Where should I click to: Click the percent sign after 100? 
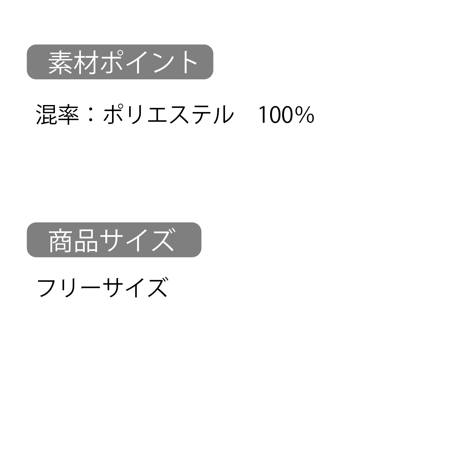(305, 115)
